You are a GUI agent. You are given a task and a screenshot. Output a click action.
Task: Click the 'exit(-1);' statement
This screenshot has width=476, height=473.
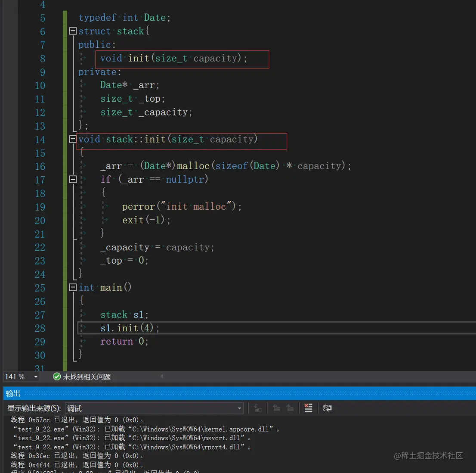(x=146, y=220)
